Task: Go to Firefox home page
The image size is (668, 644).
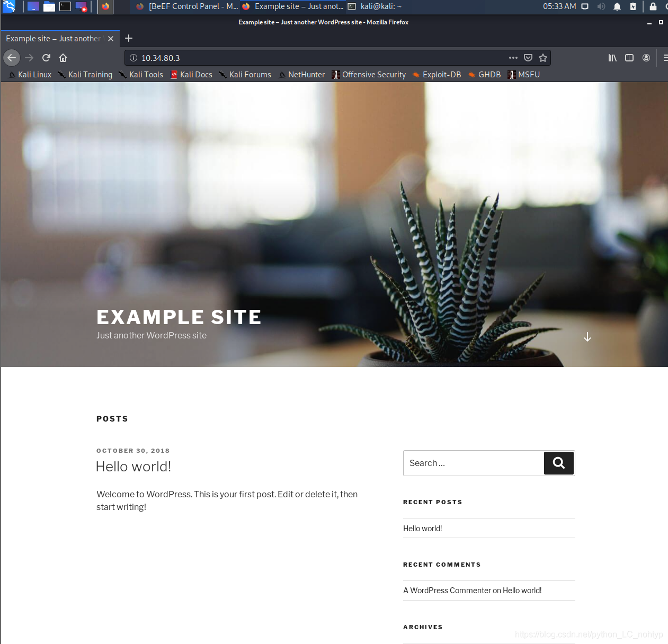Action: (x=63, y=58)
